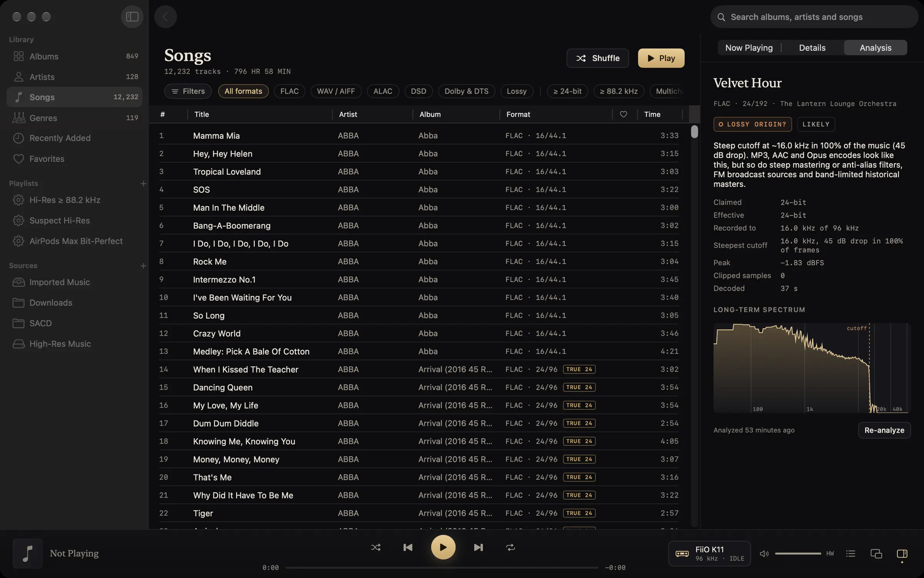This screenshot has width=924, height=578.
Task: Enable the DSD format filter
Action: [x=418, y=91]
